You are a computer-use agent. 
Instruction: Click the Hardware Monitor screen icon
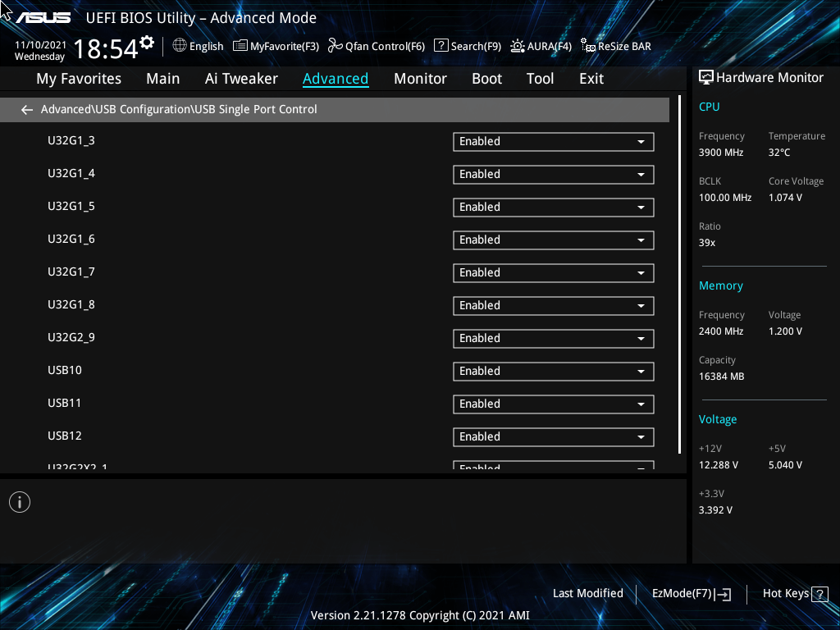(706, 78)
